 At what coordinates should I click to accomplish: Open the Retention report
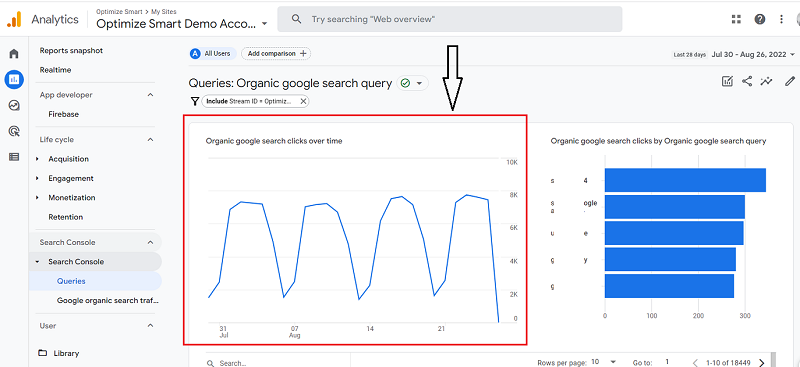pos(66,217)
